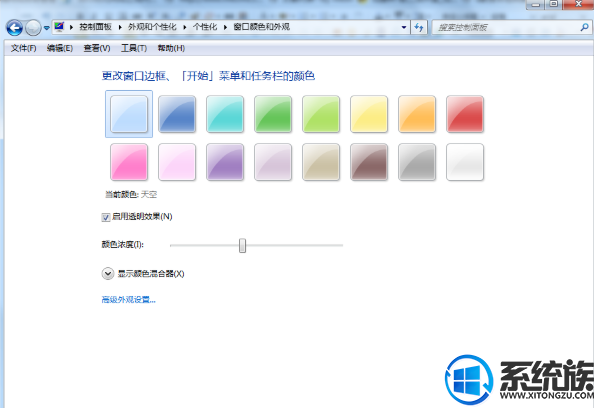This screenshot has width=594, height=408.
Task: Toggle 启用透明效果 checkbox
Action: pyautogui.click(x=106, y=217)
